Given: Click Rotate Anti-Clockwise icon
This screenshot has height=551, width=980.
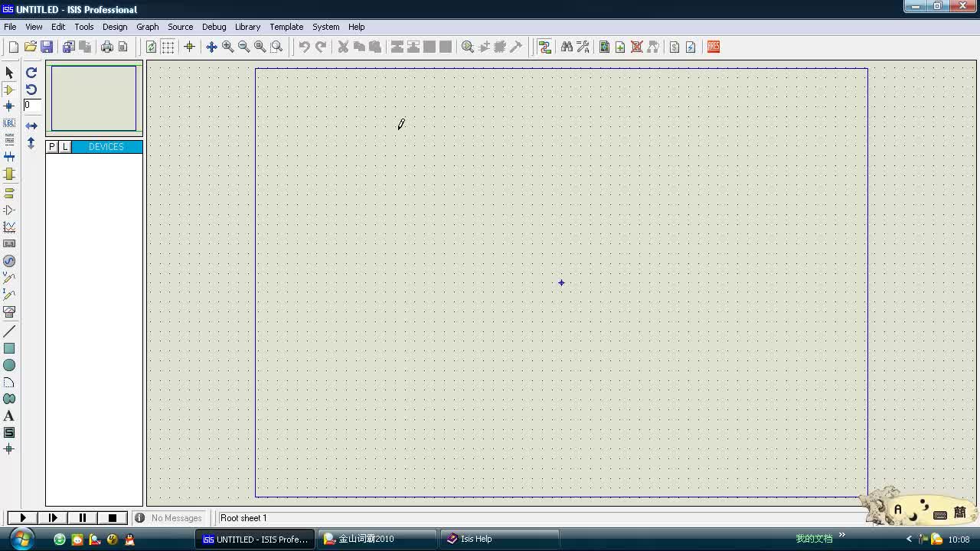Looking at the screenshot, I should tap(31, 90).
